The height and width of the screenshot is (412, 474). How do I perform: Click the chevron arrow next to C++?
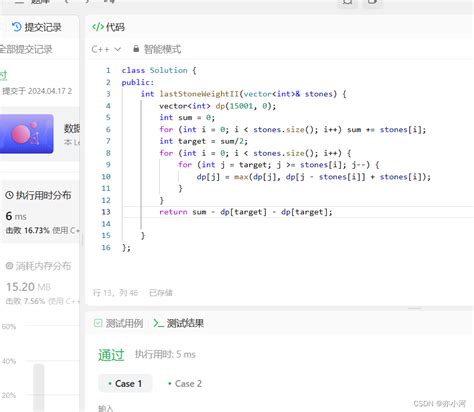coord(117,49)
